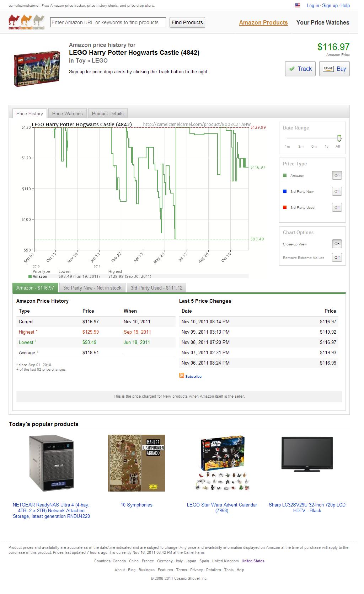364x594 pixels.
Task: Click the NETGEAR ReadyNAS product thumbnail
Action: pos(51,464)
